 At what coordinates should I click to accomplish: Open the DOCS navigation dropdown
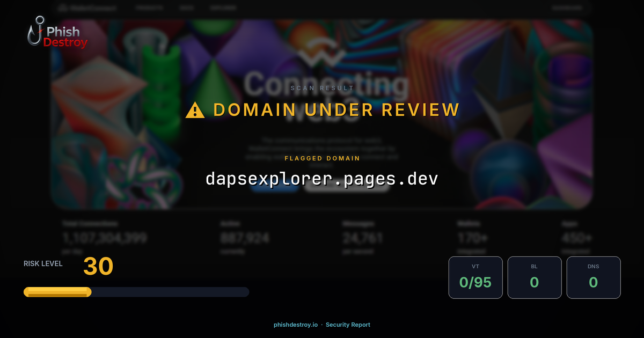187,8
